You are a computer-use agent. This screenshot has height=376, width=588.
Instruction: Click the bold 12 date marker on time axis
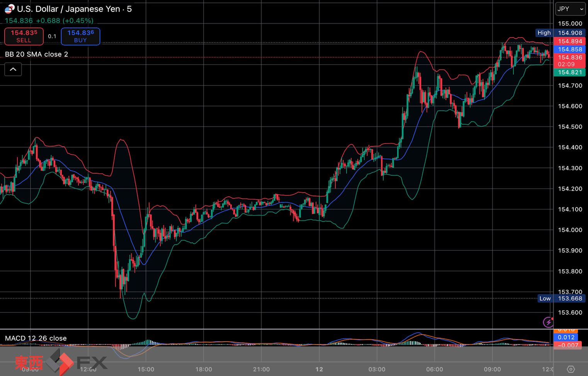point(319,369)
